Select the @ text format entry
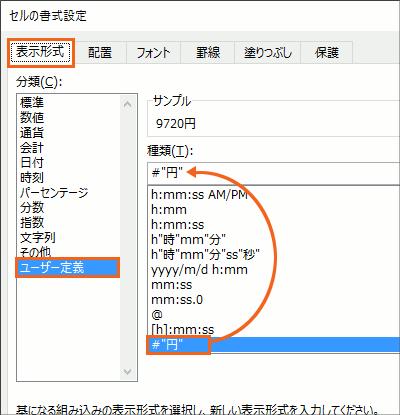This screenshot has height=415, width=400. coord(157,315)
